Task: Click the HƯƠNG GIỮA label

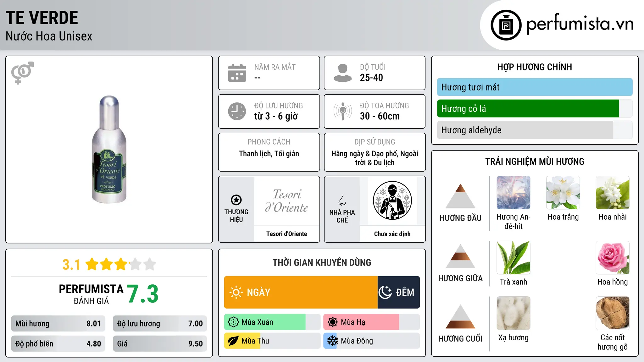Action: click(x=460, y=278)
